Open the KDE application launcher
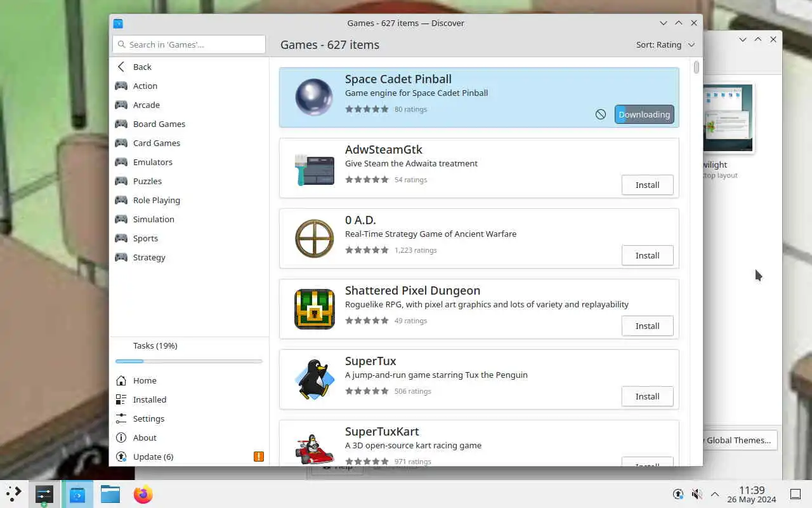Screen dimensions: 812x508 pos(14,494)
